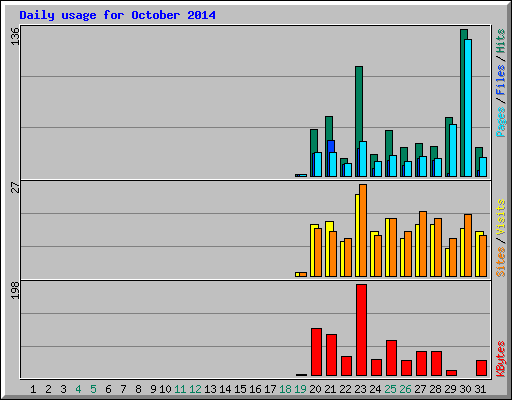The width and height of the screenshot is (512, 400).
Task: Select the green hits bar for day 30
Action: [x=462, y=103]
